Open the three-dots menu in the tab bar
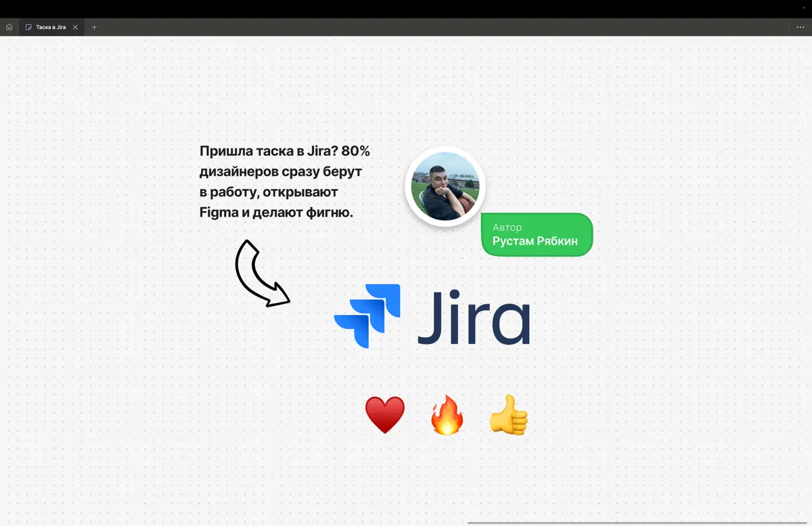This screenshot has width=812, height=526. [800, 27]
